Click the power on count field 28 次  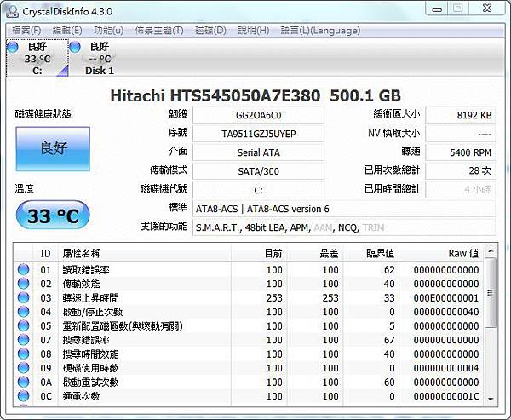point(461,171)
